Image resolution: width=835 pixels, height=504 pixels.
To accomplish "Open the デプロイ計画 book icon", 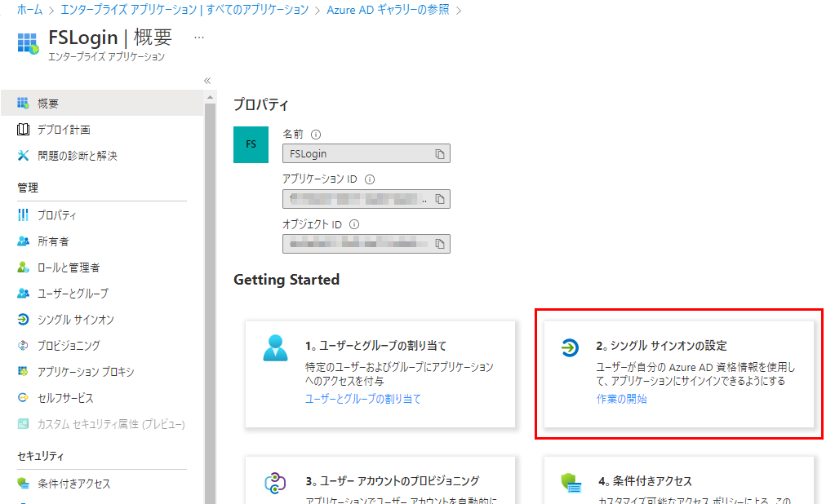I will [23, 130].
